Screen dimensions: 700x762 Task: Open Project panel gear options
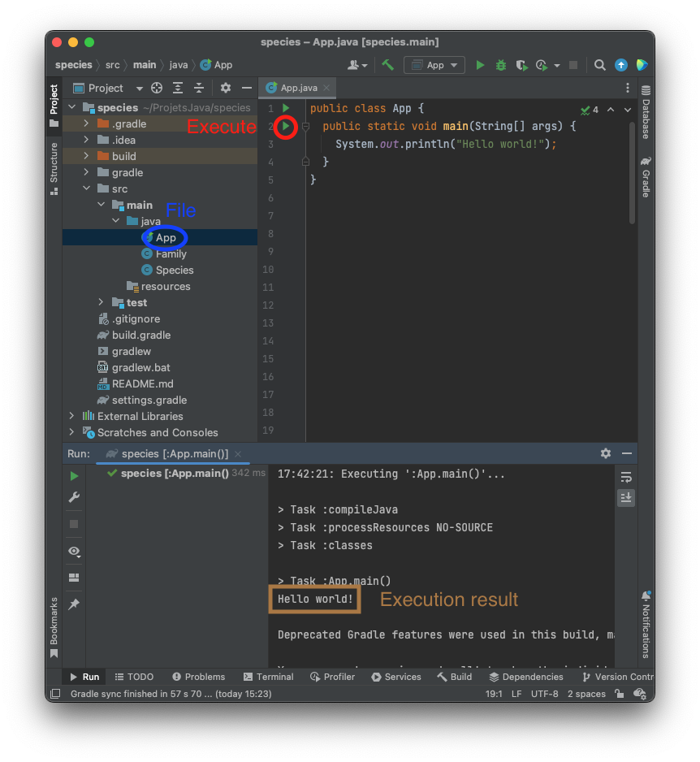coord(226,88)
